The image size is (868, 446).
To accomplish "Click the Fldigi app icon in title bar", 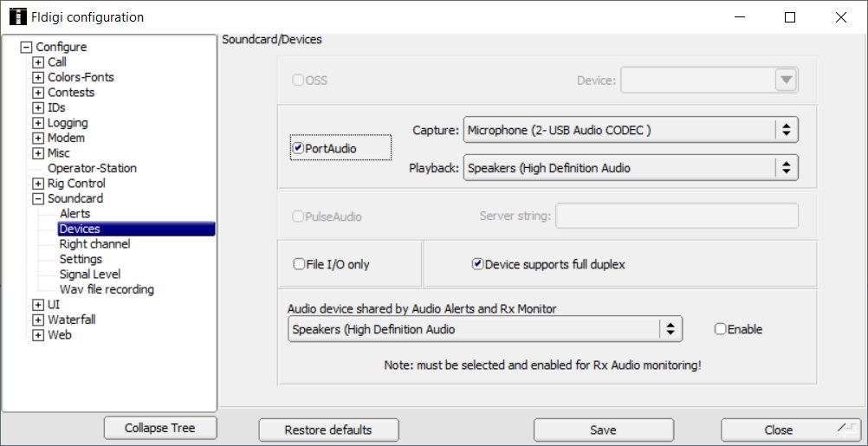I will tap(17, 17).
